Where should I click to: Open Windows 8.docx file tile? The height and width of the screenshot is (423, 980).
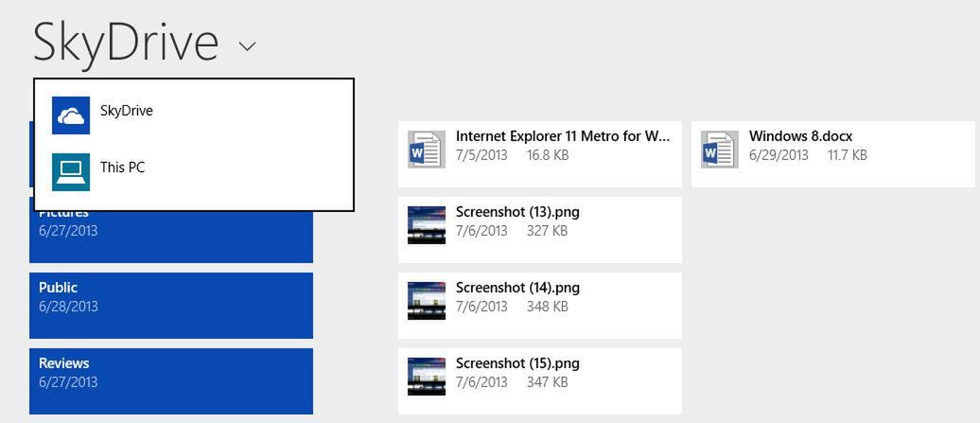click(833, 153)
